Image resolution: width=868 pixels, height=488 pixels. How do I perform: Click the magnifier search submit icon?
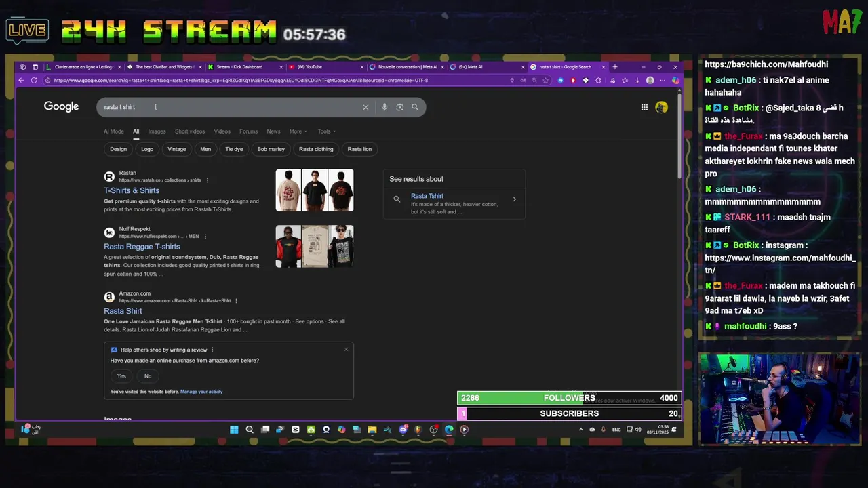point(415,107)
